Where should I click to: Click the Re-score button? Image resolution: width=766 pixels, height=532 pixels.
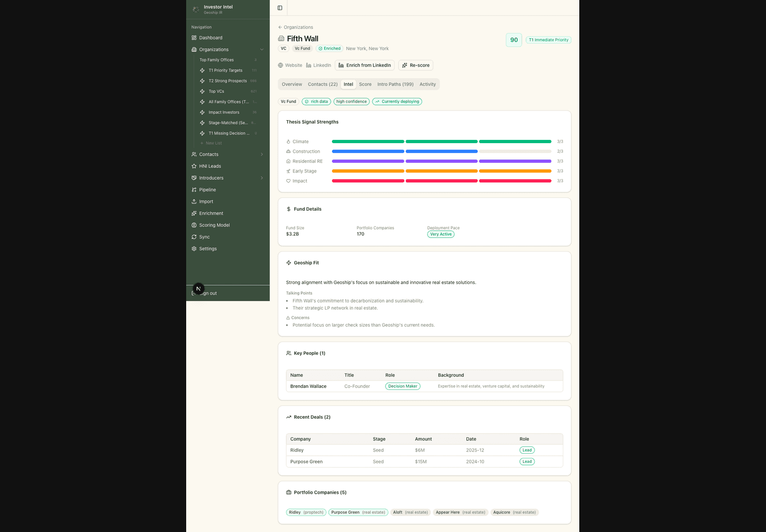click(x=416, y=65)
